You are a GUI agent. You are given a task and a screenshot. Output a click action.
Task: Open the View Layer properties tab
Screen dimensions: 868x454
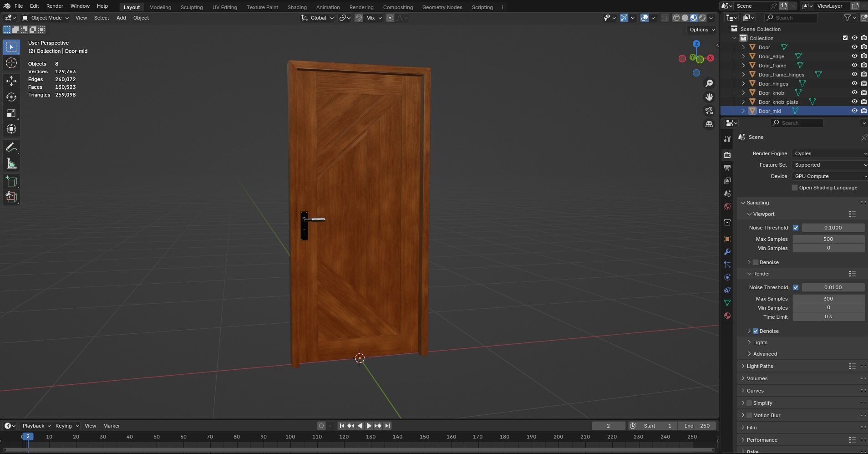click(x=727, y=181)
